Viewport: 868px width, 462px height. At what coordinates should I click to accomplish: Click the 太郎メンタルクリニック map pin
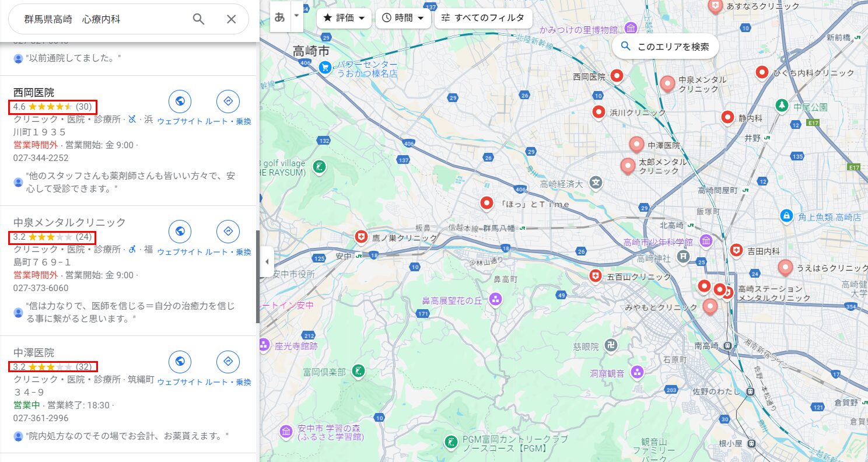click(628, 166)
